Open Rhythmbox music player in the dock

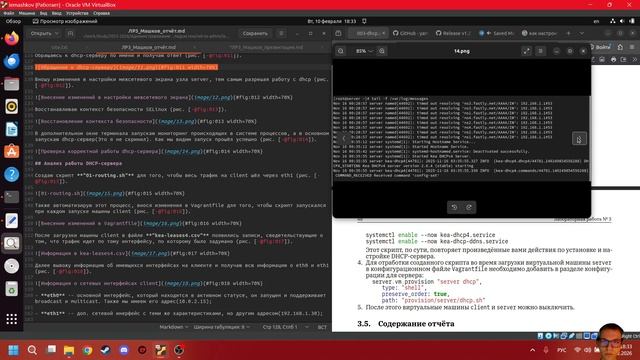pyautogui.click(x=11, y=107)
